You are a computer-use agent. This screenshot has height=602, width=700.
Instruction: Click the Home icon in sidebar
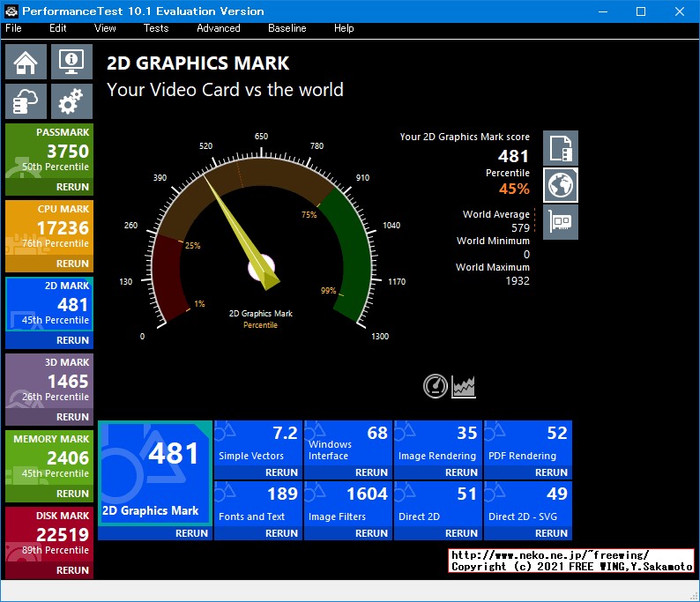click(x=26, y=62)
